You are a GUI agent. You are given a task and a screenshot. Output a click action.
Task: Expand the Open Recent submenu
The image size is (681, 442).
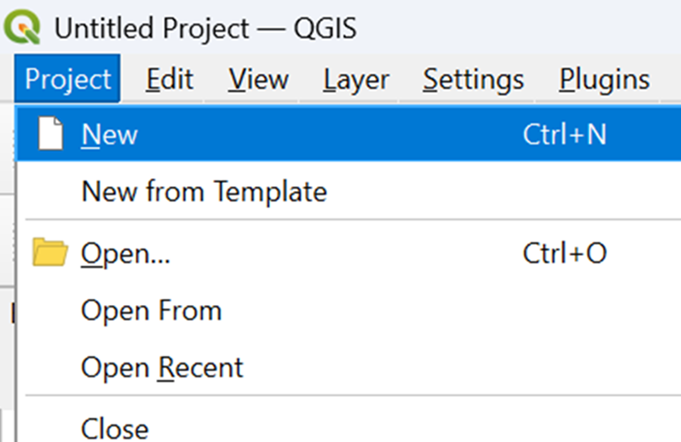(x=162, y=367)
